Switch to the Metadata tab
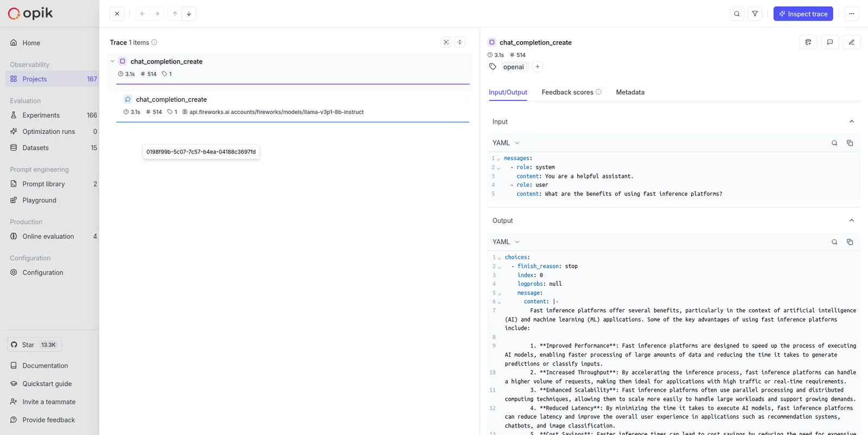Viewport: 868px width, 435px height. 630,92
